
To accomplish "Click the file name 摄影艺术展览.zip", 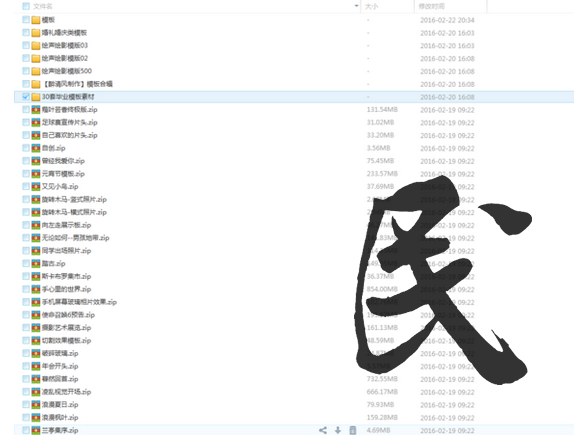I will pyautogui.click(x=66, y=328).
